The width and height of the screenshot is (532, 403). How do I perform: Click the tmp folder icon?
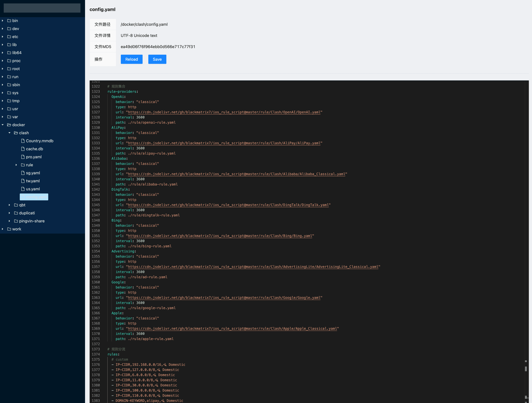9,101
